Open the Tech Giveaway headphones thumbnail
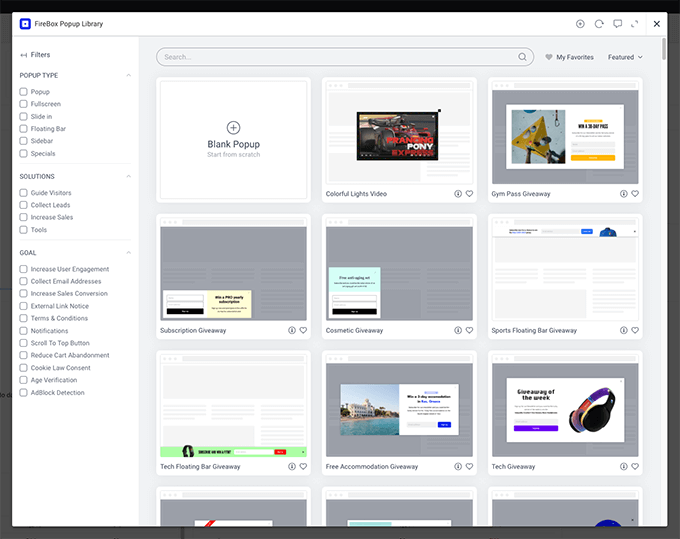Viewport: 680px width, 539px height. pyautogui.click(x=565, y=406)
